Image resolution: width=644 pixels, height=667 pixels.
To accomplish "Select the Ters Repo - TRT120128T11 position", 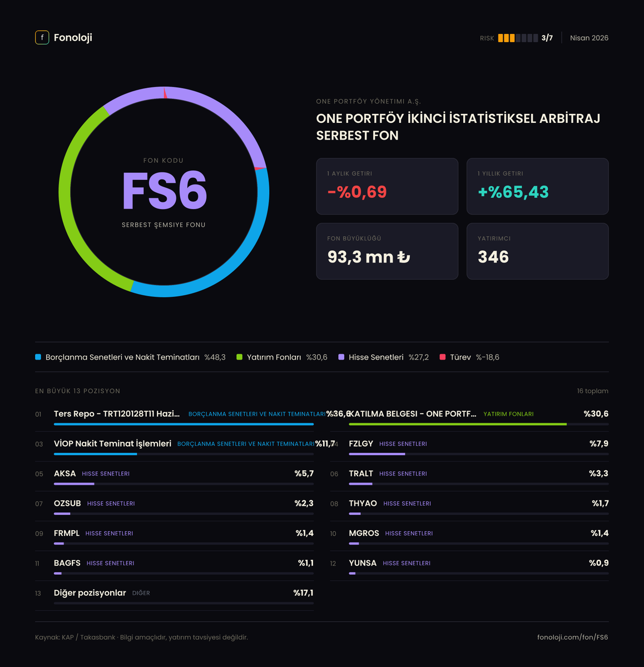I will [174, 417].
